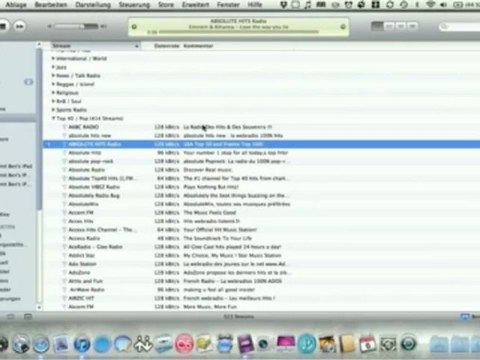Viewport: 480px width, 360px height.
Task: Switch to Cover Flow view button
Action: pos(412,26)
